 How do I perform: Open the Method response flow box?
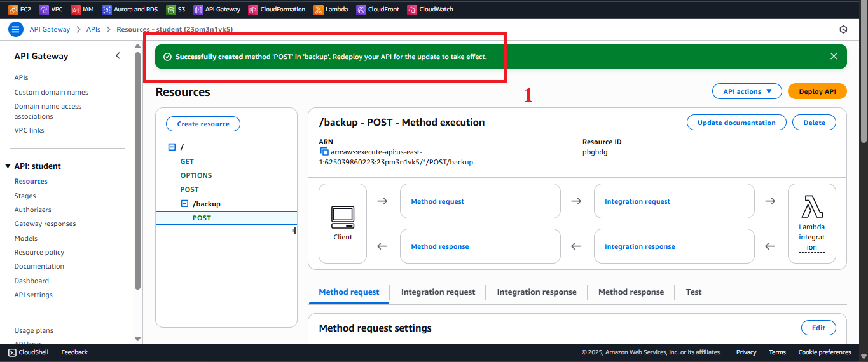click(x=480, y=246)
